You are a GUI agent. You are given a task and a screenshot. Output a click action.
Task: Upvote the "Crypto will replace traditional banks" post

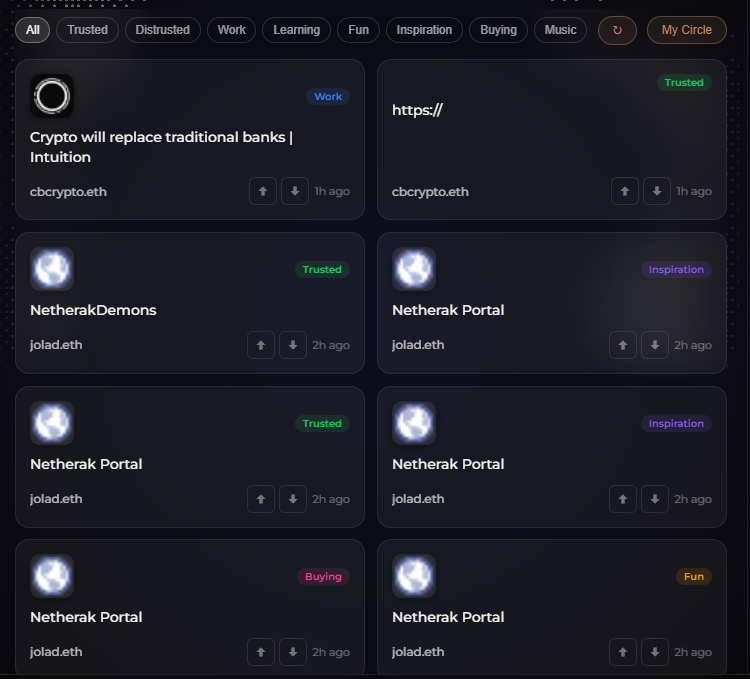(x=262, y=191)
